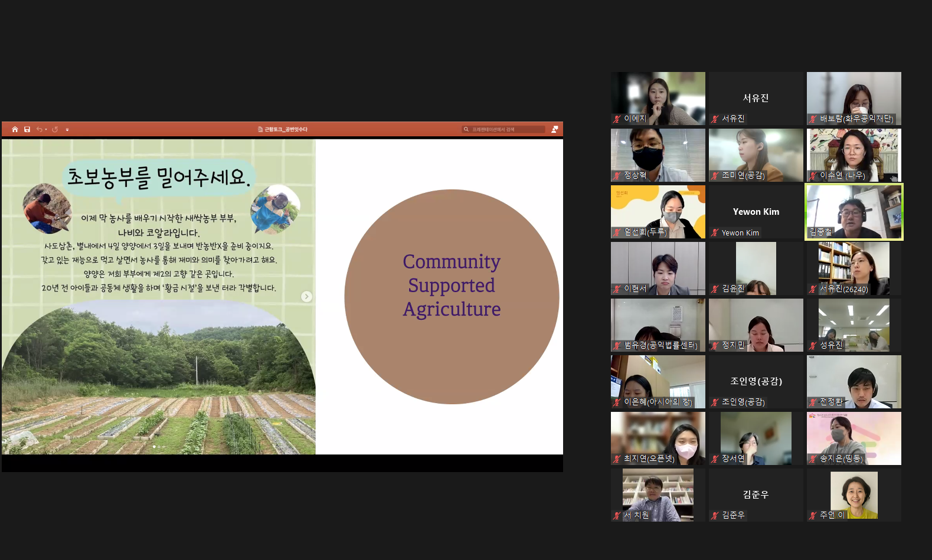Click the muted mic icon beside Yewon Kim
This screenshot has width=932, height=560.
pos(715,233)
